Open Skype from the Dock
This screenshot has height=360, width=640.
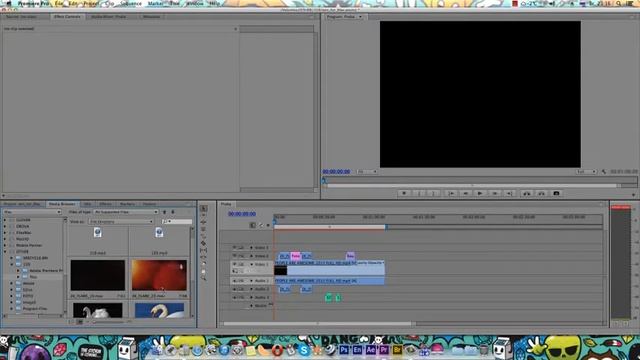pyautogui.click(x=304, y=350)
